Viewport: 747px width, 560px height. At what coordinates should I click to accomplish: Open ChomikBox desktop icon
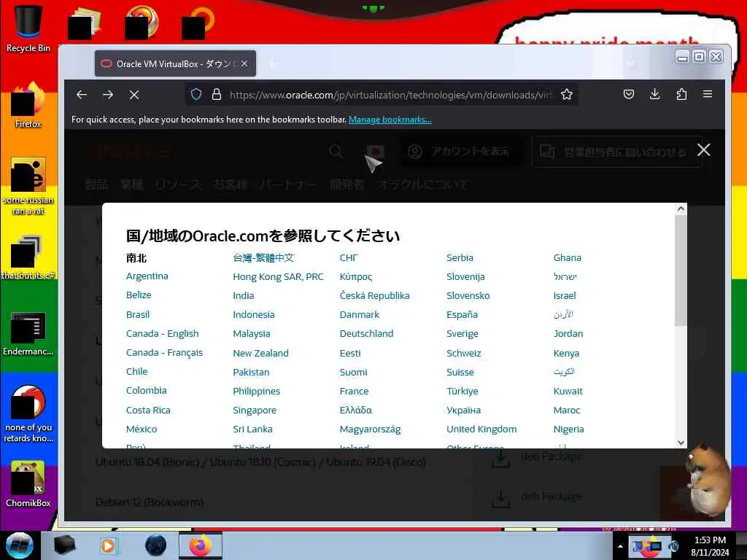pos(28,484)
